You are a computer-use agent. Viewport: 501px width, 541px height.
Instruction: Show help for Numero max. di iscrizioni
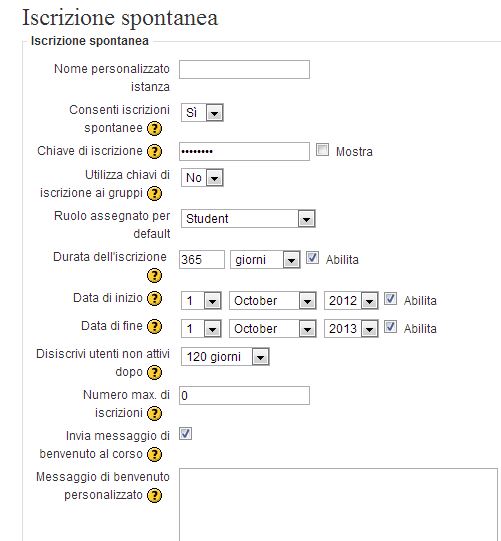[154, 413]
